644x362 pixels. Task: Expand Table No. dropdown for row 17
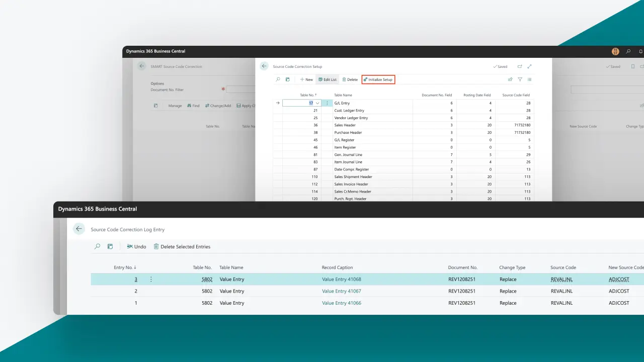[x=317, y=103]
